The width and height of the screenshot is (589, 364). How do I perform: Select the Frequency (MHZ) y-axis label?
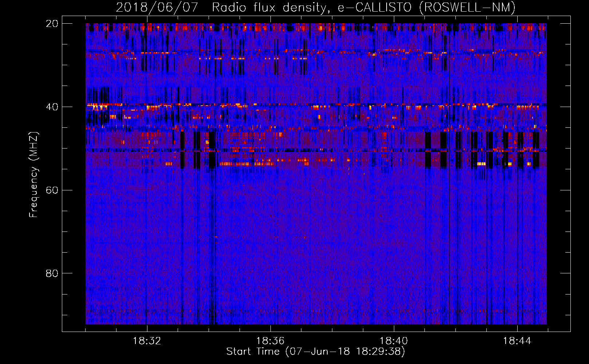click(x=33, y=174)
